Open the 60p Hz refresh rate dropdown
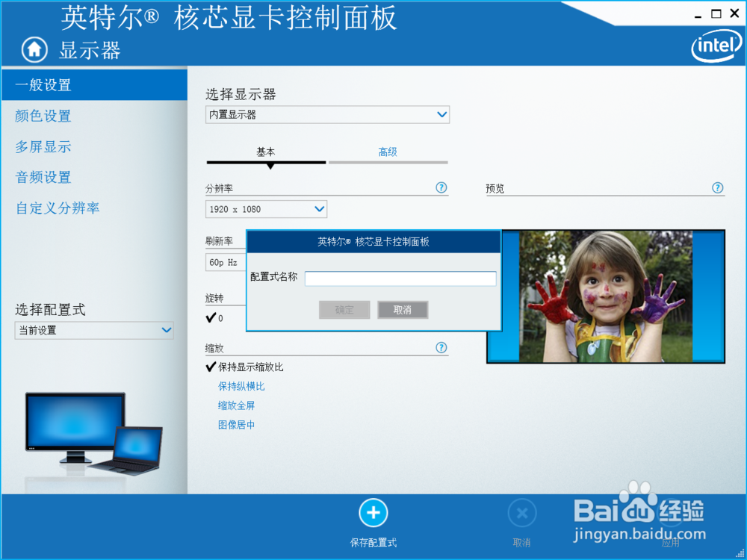Image resolution: width=747 pixels, height=560 pixels. pyautogui.click(x=226, y=262)
